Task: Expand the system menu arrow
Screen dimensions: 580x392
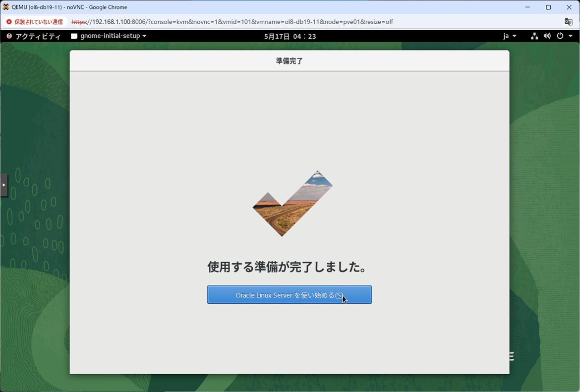Action: 571,36
